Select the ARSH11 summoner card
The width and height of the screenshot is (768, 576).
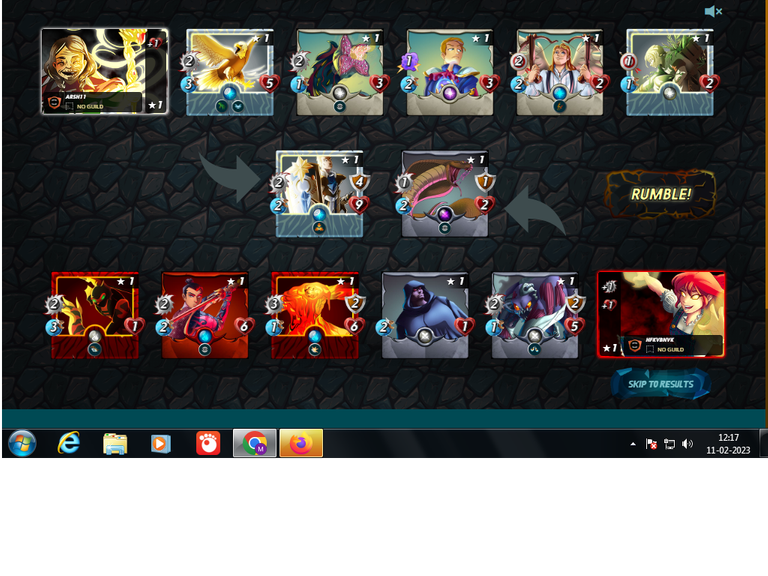tap(104, 72)
